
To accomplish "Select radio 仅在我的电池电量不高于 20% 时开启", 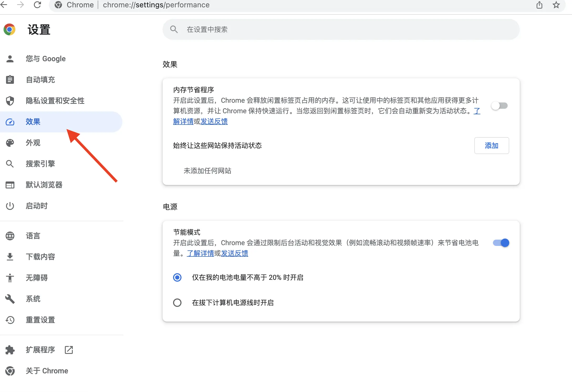I will click(177, 277).
